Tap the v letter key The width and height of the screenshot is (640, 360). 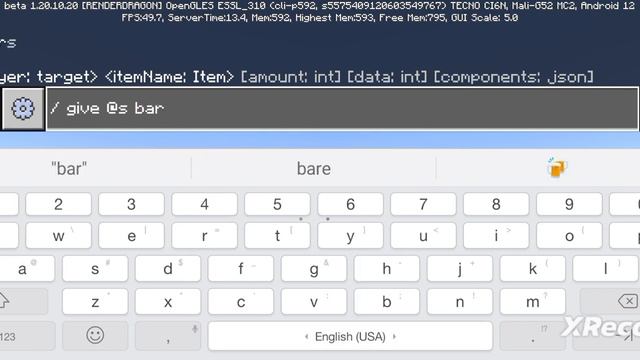coord(314,302)
